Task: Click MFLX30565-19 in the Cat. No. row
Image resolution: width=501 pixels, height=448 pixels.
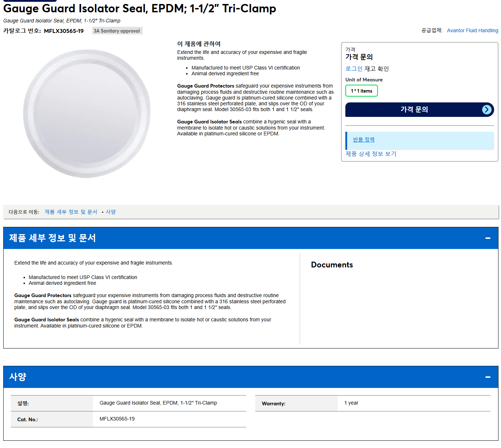Action: [117, 419]
